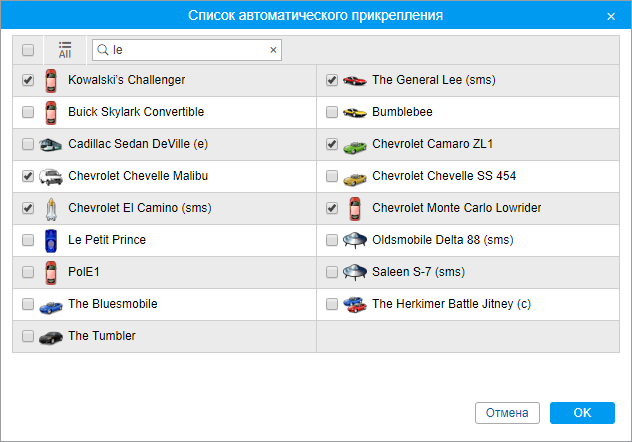Click the green car icon for Chevrolet Camaro ZL1
Screen dimensions: 632x442
point(355,144)
